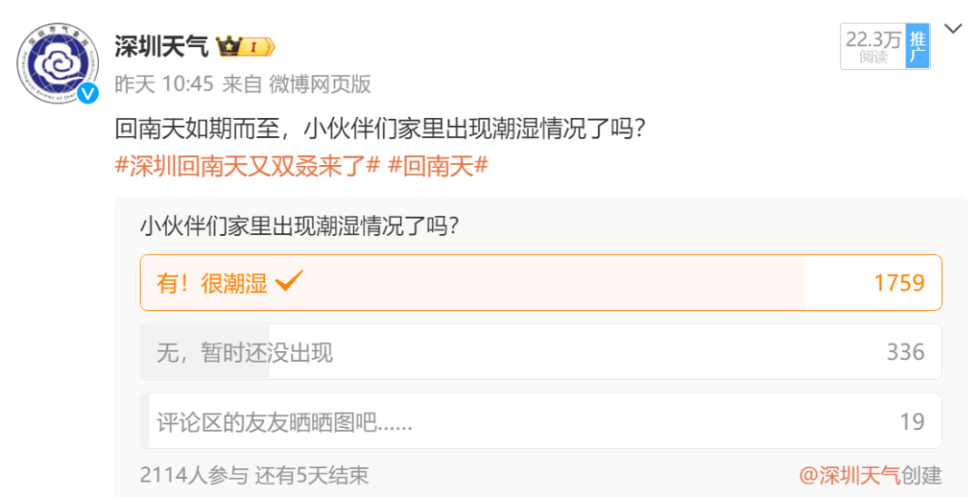Click the gold crown membership badge
980x497 pixels.
click(x=245, y=46)
